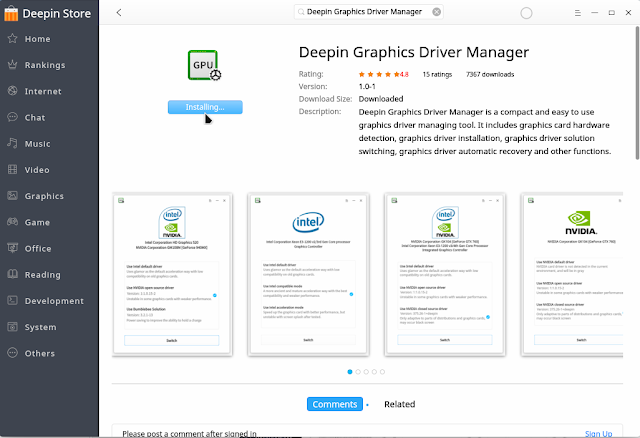Open the Video category label

pos(37,170)
